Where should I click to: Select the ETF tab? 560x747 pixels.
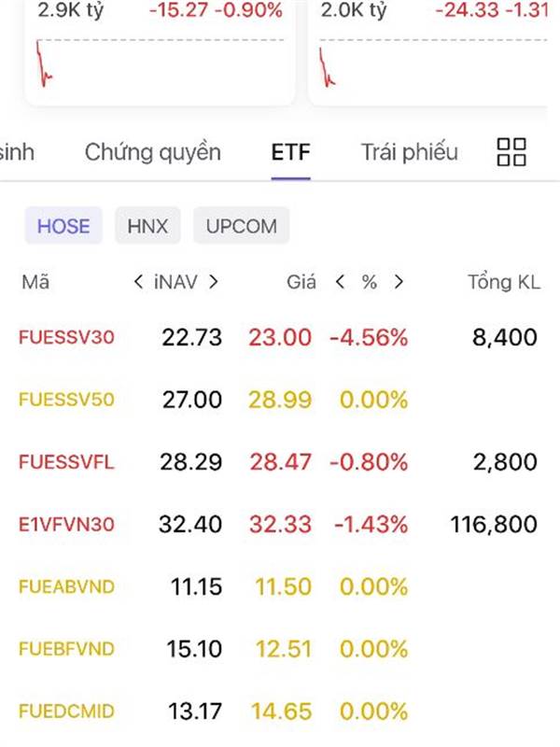pos(290,152)
